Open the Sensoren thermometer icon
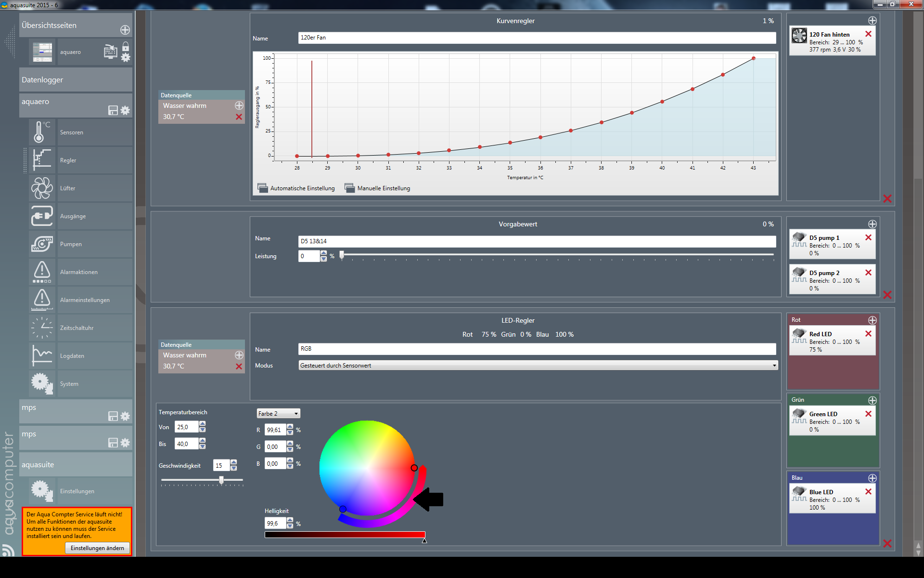Image resolution: width=924 pixels, height=578 pixels. [42, 132]
